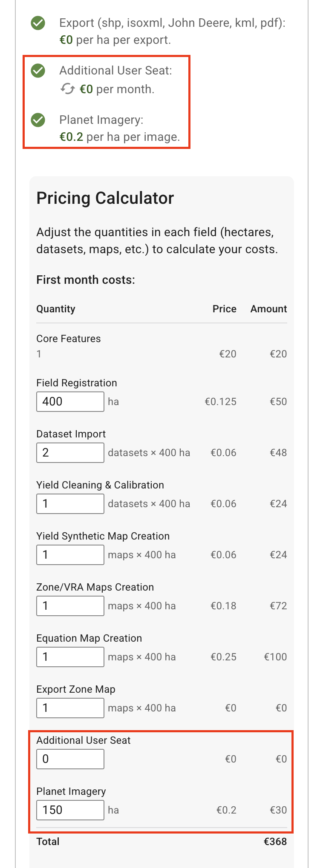Click the Planet Imagery €0.2 price text
323x868 pixels.
226,810
